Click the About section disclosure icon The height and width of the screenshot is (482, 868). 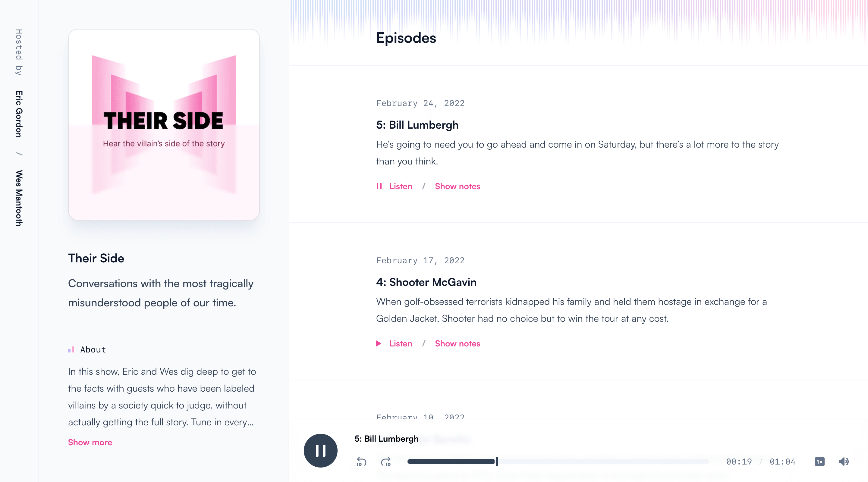[x=71, y=349]
